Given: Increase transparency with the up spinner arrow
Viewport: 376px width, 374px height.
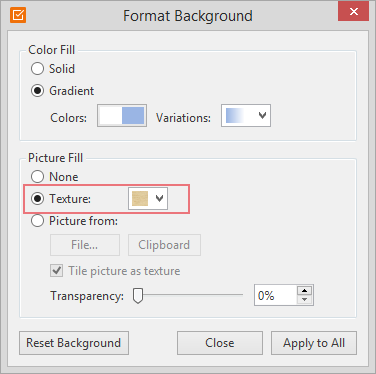Looking at the screenshot, I should (305, 290).
